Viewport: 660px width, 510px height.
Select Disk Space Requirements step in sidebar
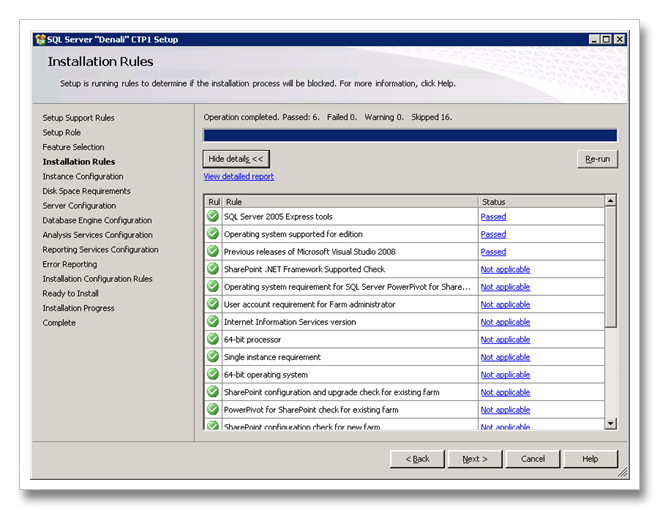pos(86,191)
